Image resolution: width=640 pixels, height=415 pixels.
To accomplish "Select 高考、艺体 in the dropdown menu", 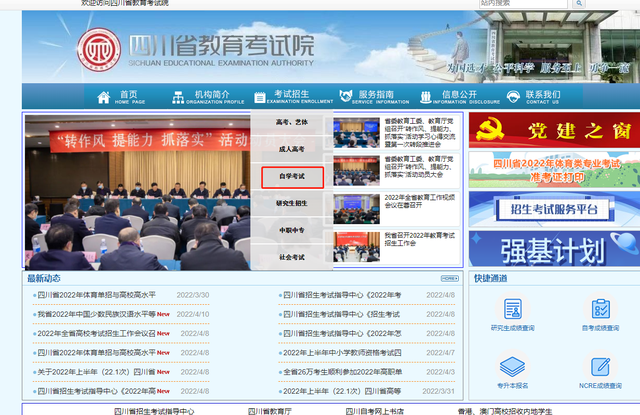I will coord(292,122).
